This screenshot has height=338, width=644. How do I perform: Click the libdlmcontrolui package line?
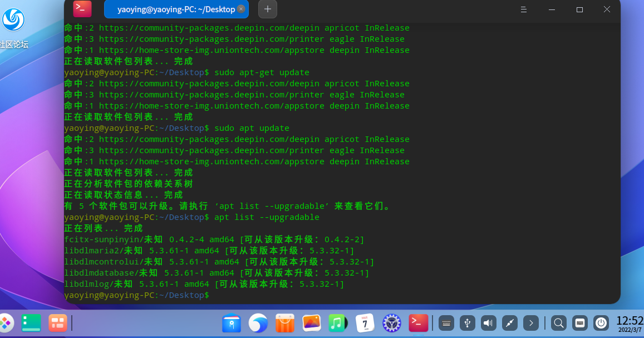click(219, 262)
